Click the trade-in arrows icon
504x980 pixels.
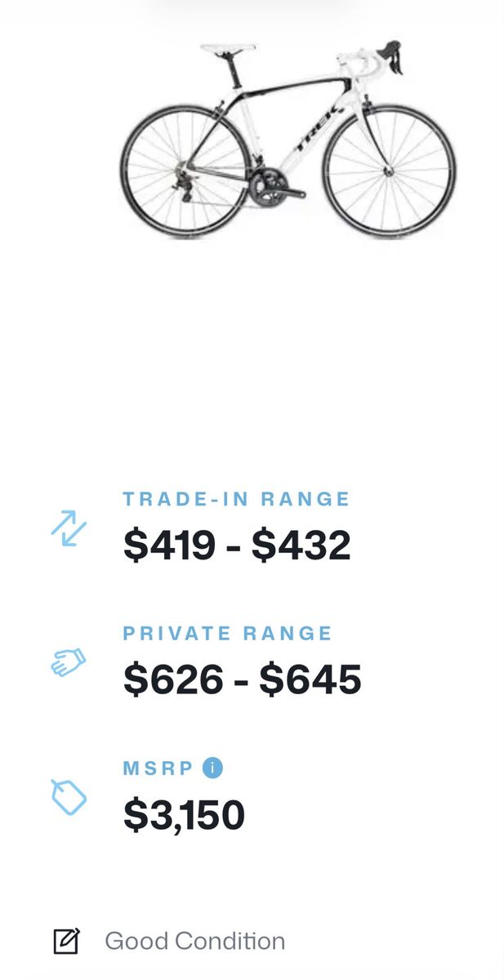(x=69, y=528)
